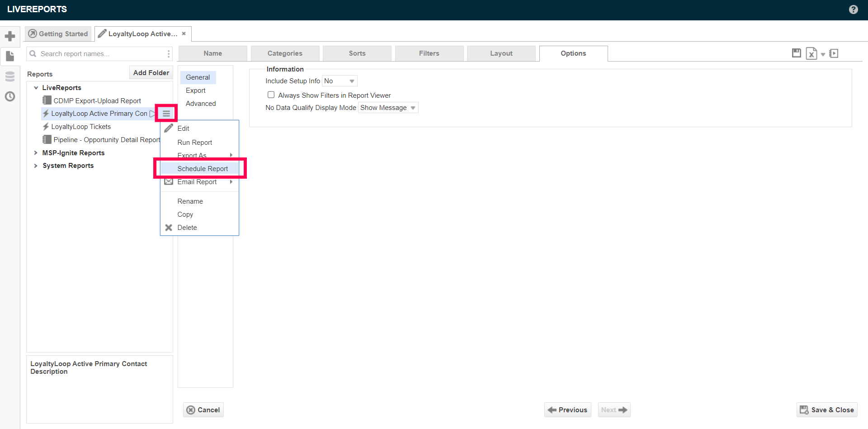Choose Rename from context menu
Screen dimensions: 868x429
click(199, 201)
